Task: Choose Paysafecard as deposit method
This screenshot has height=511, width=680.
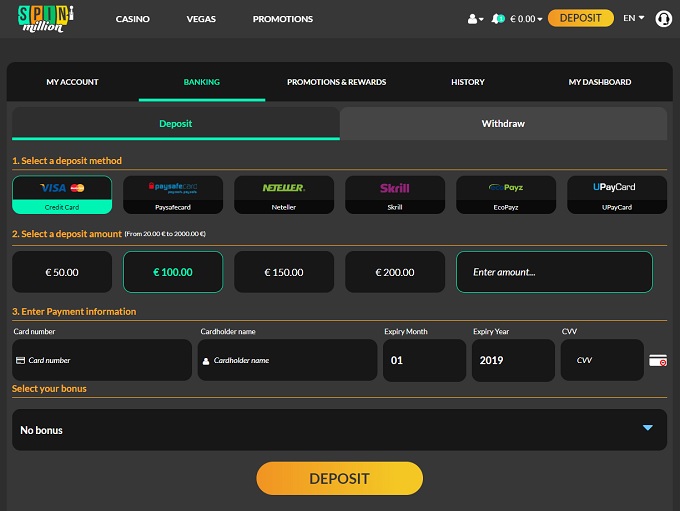Action: click(173, 194)
